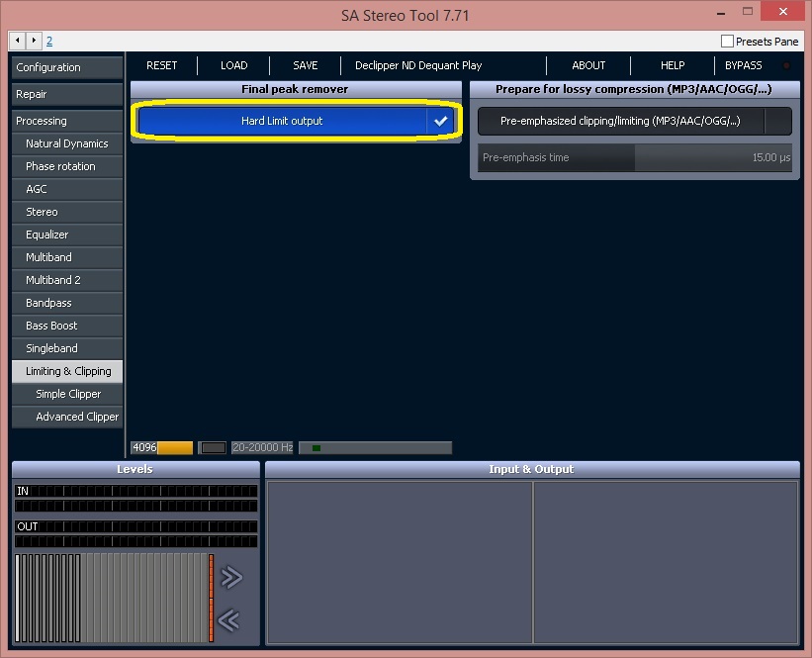Minimize the SA Stereo Tool window
Image resolution: width=812 pixels, height=658 pixels.
720,13
